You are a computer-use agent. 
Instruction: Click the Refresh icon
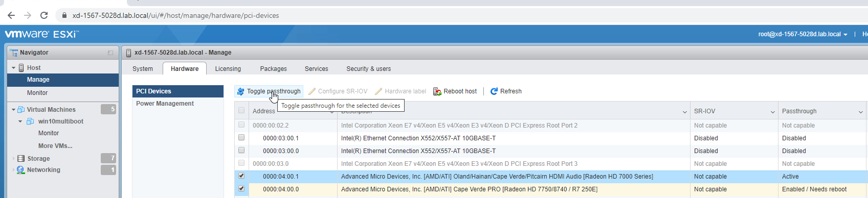click(x=494, y=91)
